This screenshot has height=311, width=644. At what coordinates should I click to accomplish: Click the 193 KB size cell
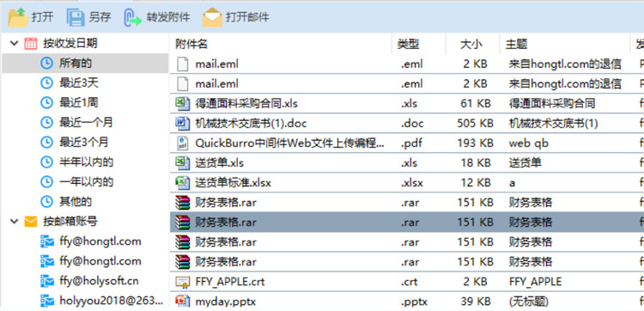[475, 143]
